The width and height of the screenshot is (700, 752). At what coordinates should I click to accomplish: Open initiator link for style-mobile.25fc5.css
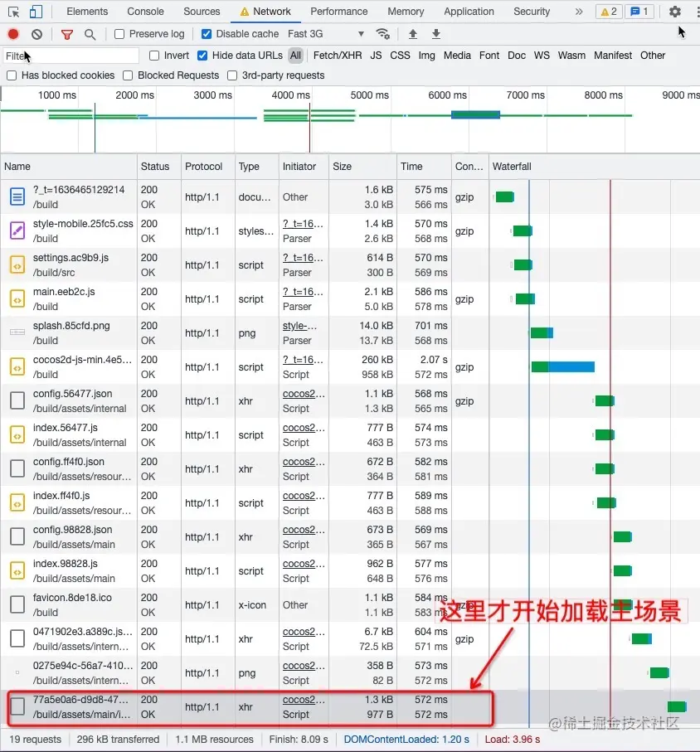(x=303, y=224)
